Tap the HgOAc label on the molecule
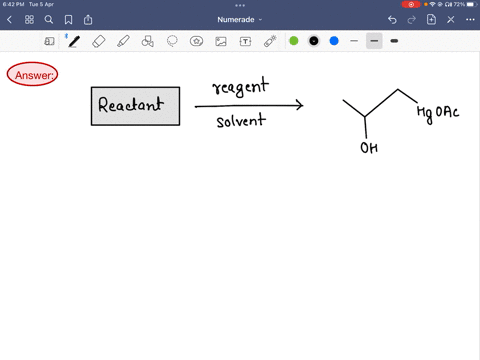The height and width of the screenshot is (360, 480). point(438,114)
